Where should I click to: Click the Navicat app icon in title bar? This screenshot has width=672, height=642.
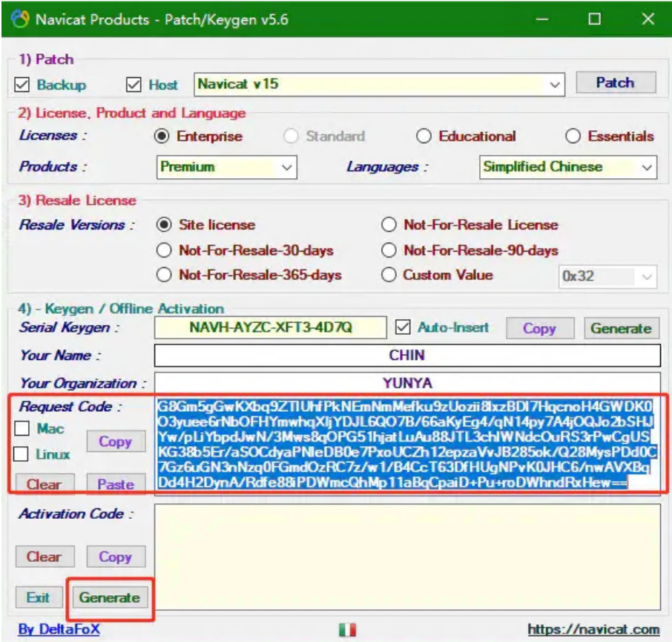pos(20,19)
